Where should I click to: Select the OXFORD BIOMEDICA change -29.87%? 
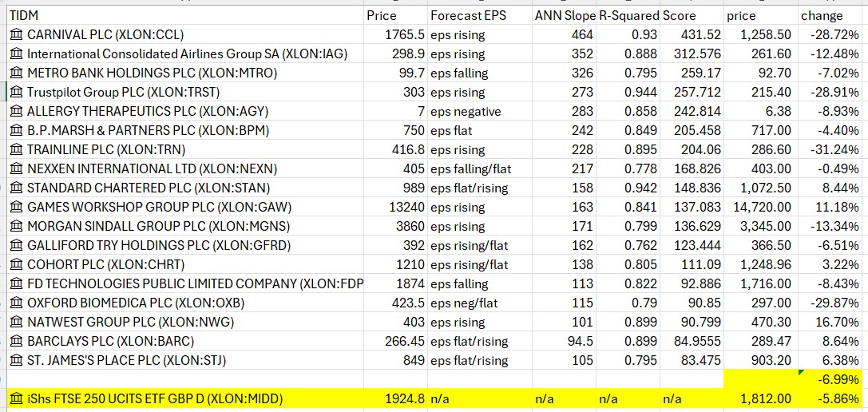pyautogui.click(x=830, y=303)
